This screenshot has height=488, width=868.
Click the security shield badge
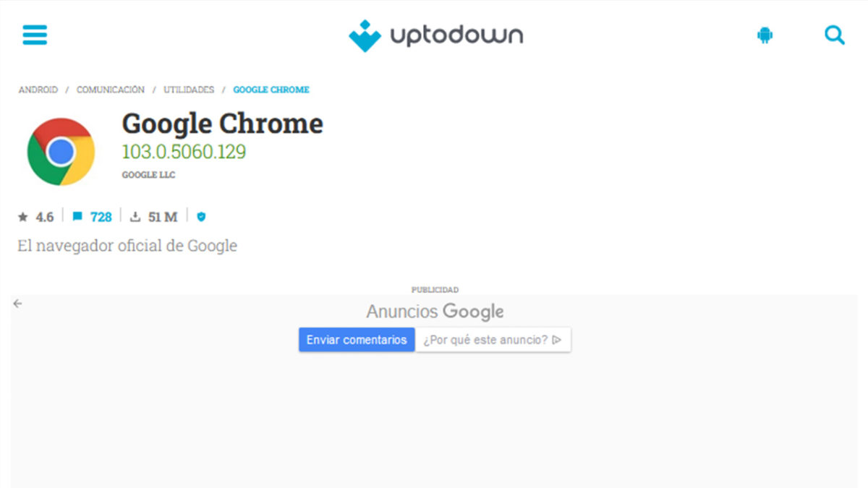[201, 217]
